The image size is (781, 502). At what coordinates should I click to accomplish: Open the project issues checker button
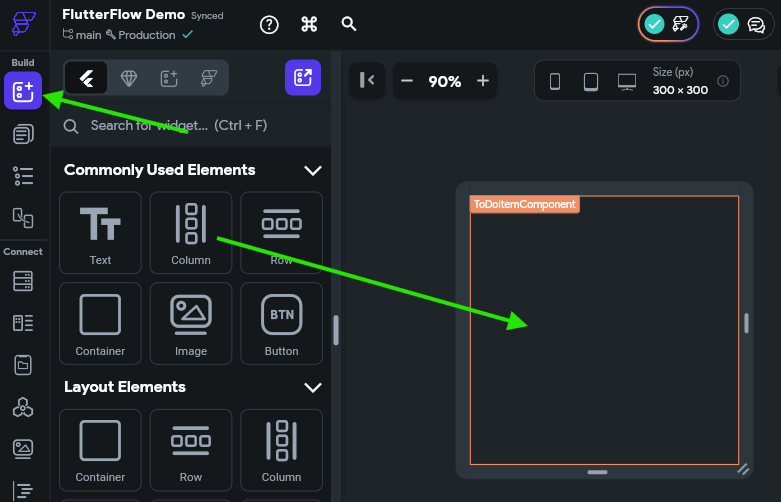pyautogui.click(x=668, y=24)
